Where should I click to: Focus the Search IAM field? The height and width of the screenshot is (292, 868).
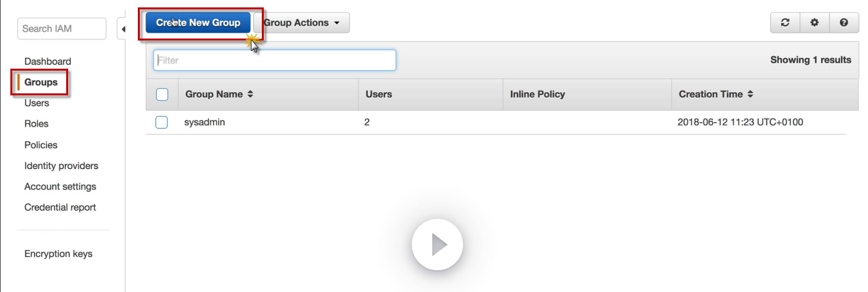click(x=62, y=29)
